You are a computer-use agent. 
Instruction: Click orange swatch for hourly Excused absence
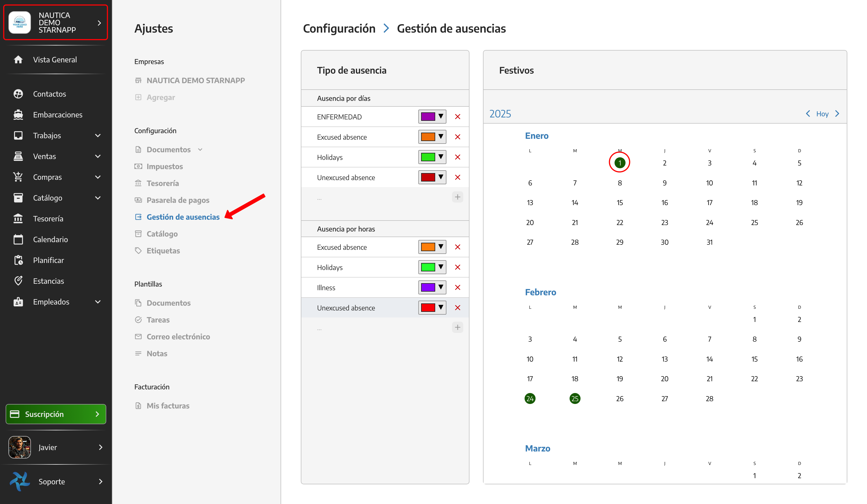click(428, 247)
